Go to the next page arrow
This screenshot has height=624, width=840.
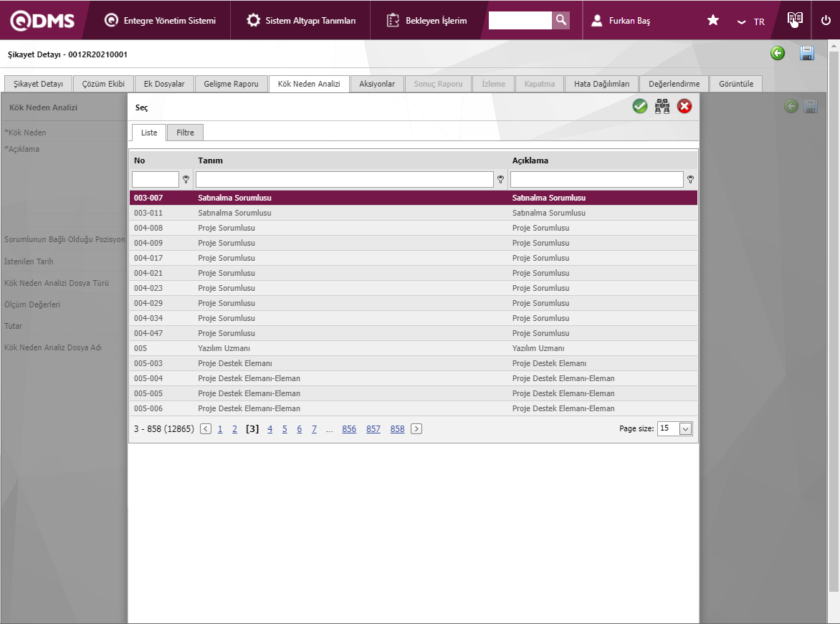point(416,429)
